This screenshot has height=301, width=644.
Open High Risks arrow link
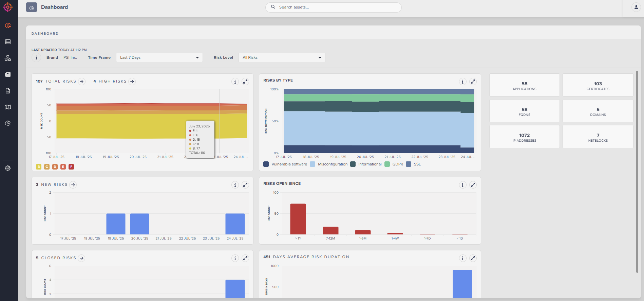coord(132,81)
